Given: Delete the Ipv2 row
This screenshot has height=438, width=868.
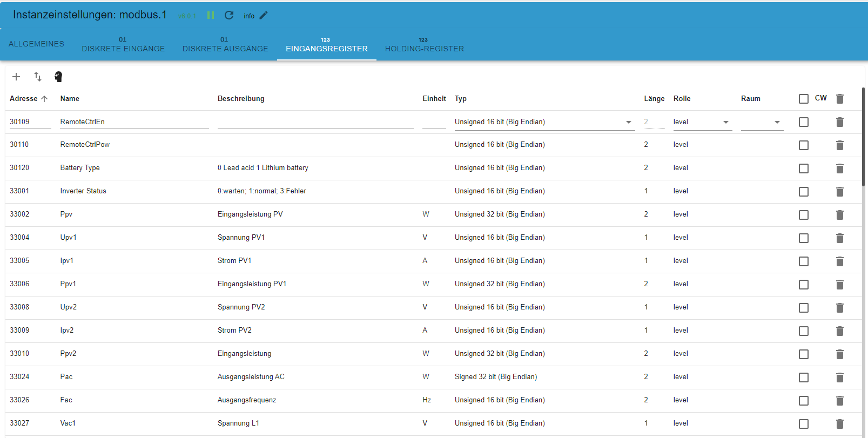Looking at the screenshot, I should pos(840,331).
